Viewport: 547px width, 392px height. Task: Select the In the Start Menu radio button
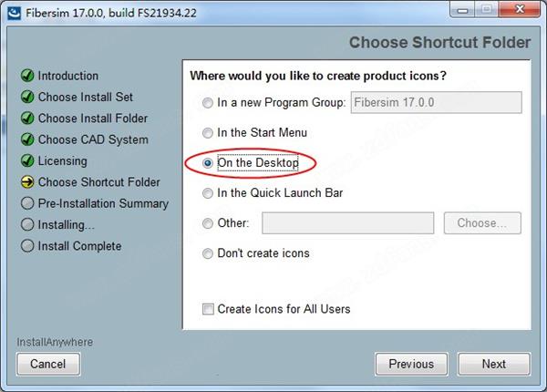208,132
